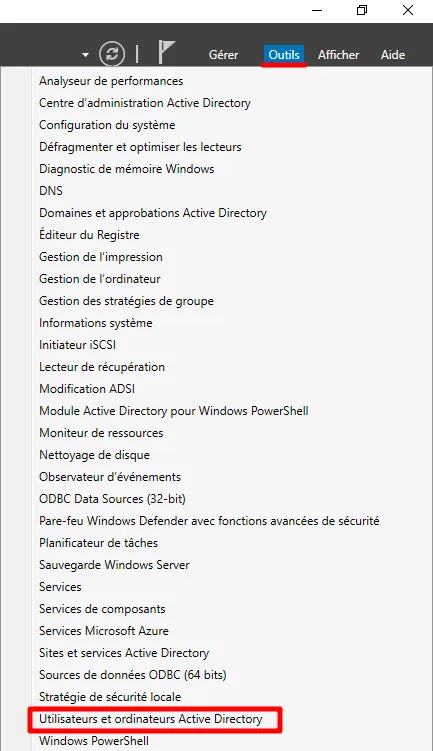The width and height of the screenshot is (433, 751).
Task: Launch Utilisateurs et ordinateurs Active Directory
Action: [151, 719]
